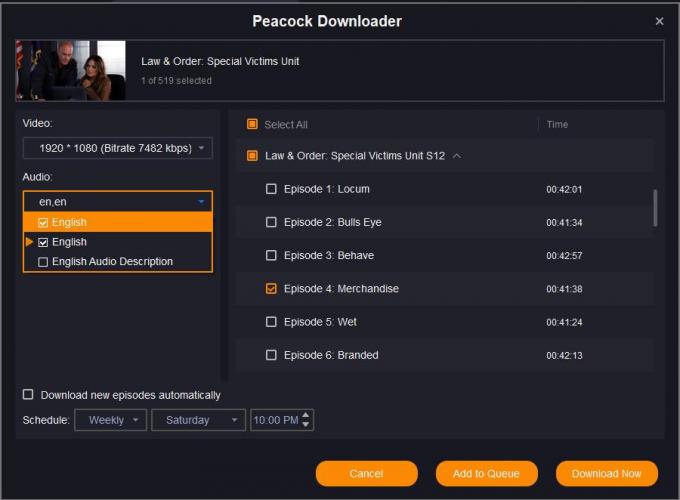The height and width of the screenshot is (500, 680).
Task: Click the Time column header
Action: (x=557, y=124)
